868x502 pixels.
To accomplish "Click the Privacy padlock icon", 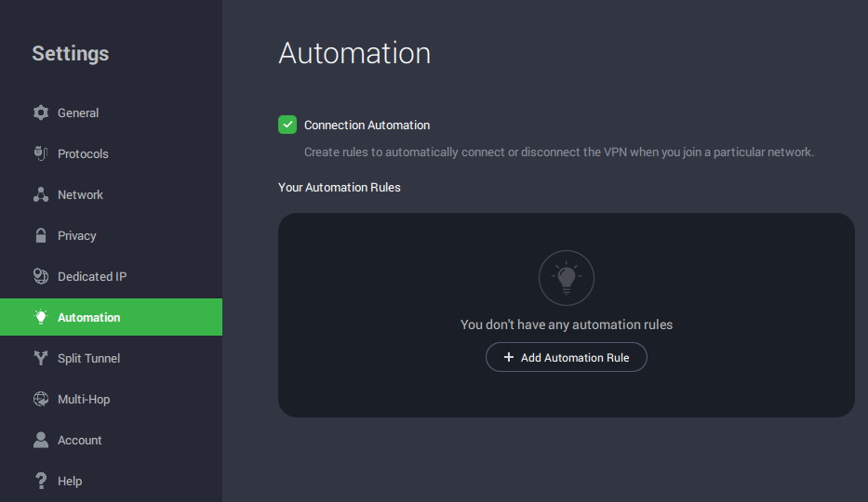I will click(x=40, y=235).
